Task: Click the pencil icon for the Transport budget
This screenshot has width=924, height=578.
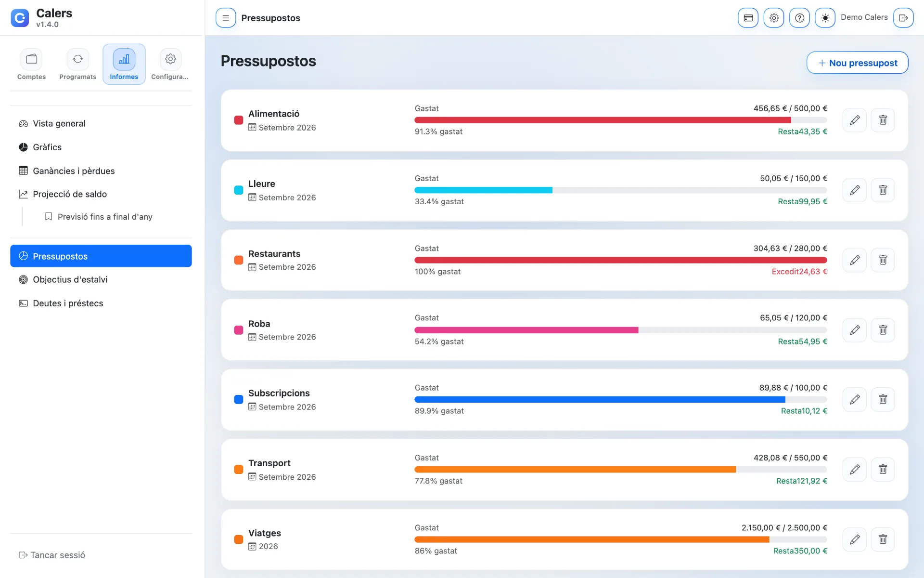Action: click(855, 469)
